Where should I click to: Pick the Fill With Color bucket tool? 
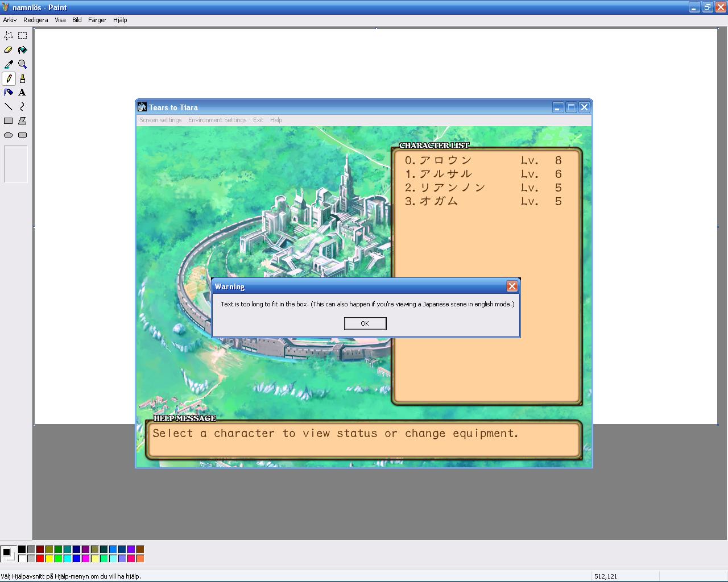pos(23,49)
